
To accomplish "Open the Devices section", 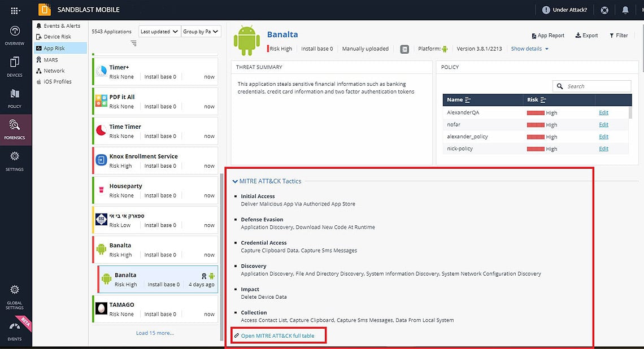I will (x=15, y=67).
